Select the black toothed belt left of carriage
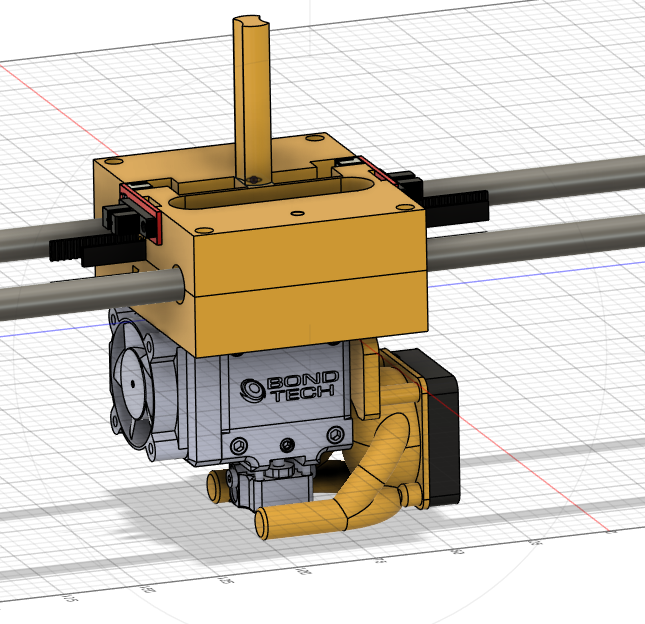The width and height of the screenshot is (645, 624). pos(97,248)
